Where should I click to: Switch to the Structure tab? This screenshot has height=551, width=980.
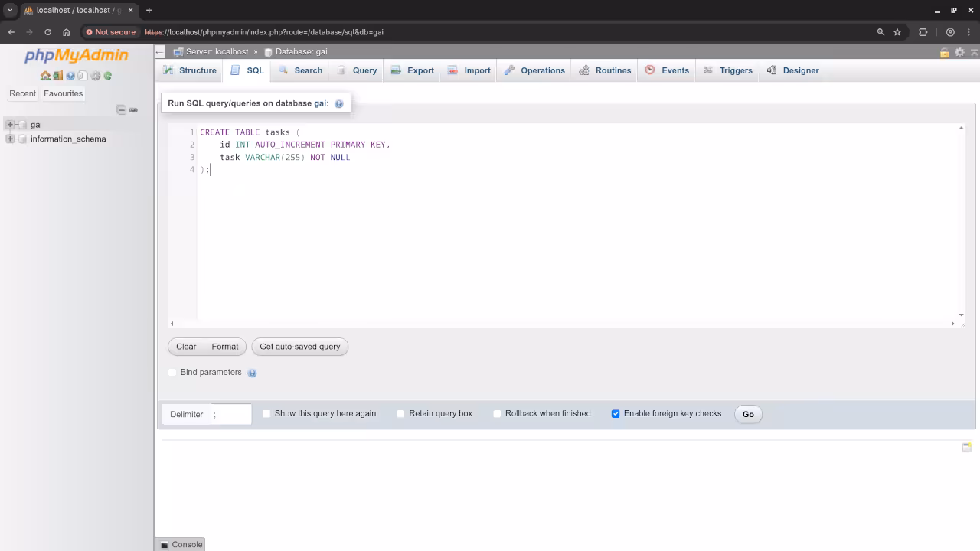[190, 70]
